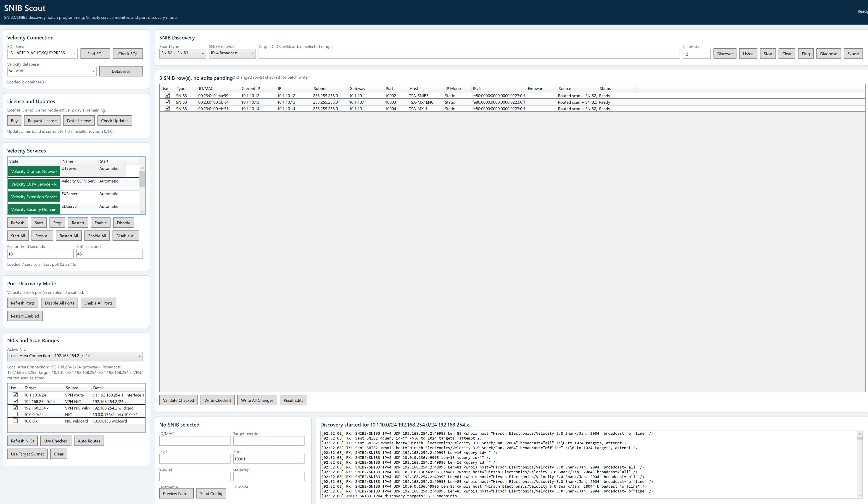Image resolution: width=868 pixels, height=504 pixels.
Task: Open the SQL Server dropdown
Action: click(42, 53)
